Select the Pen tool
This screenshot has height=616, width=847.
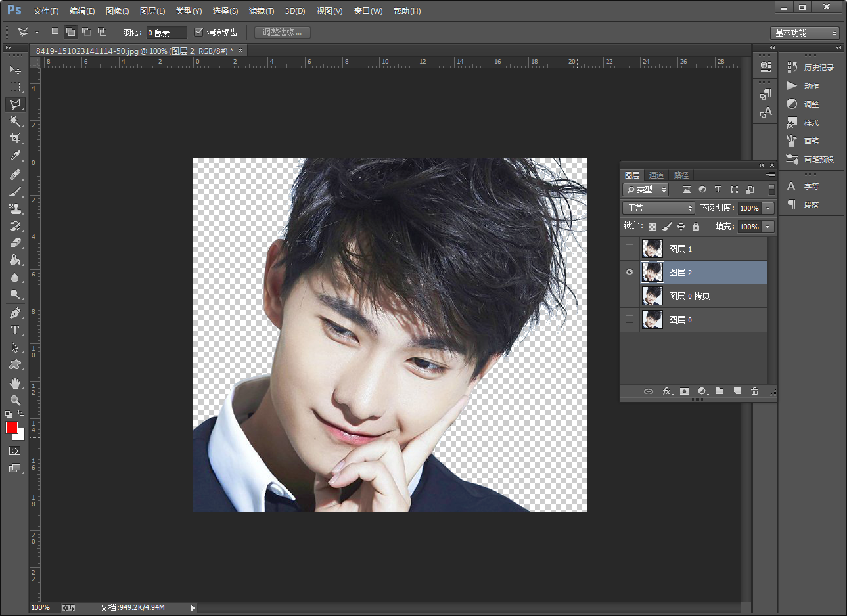(x=15, y=313)
